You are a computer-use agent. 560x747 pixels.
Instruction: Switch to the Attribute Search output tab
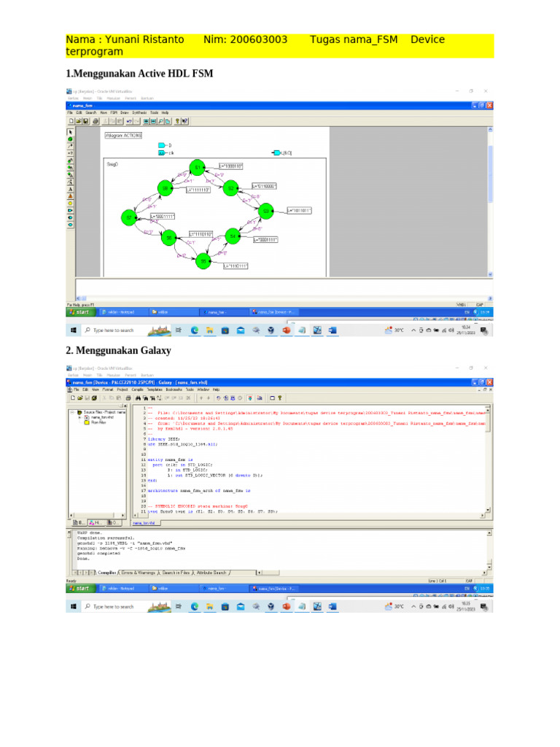[211, 573]
